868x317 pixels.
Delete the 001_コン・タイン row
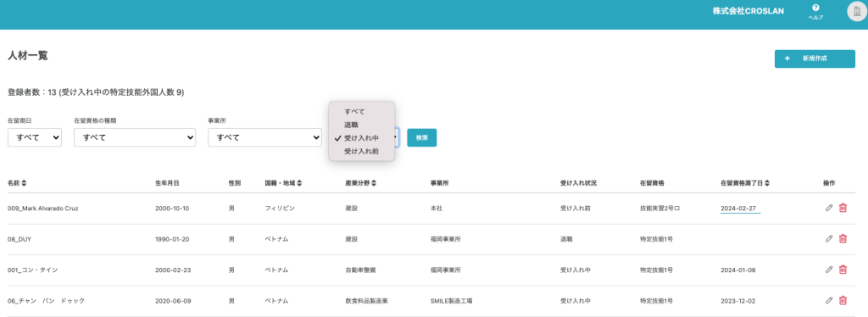pyautogui.click(x=843, y=270)
